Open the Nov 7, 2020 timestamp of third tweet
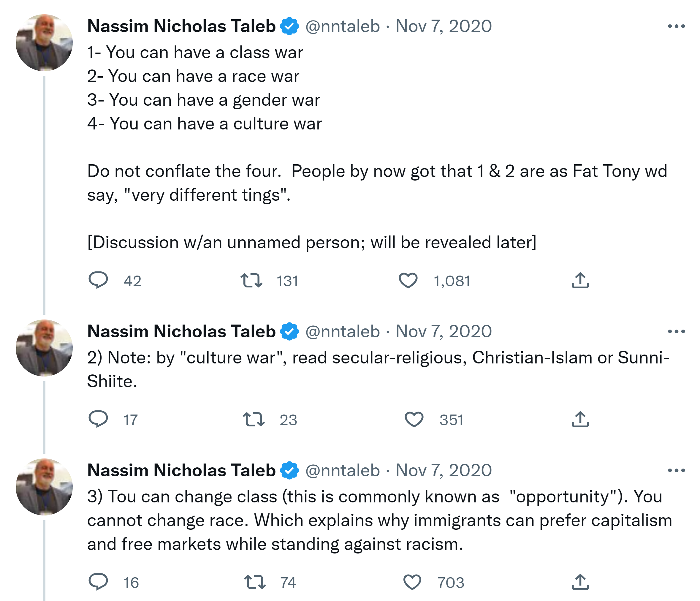 pyautogui.click(x=444, y=470)
